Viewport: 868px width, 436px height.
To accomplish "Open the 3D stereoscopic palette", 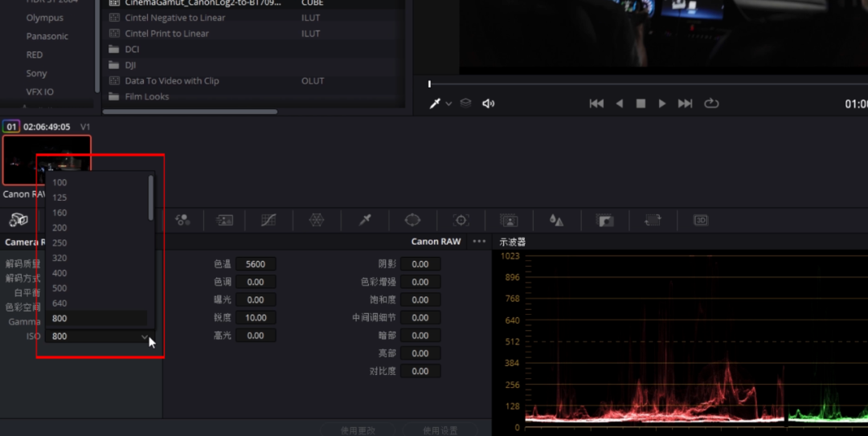I will tap(701, 220).
